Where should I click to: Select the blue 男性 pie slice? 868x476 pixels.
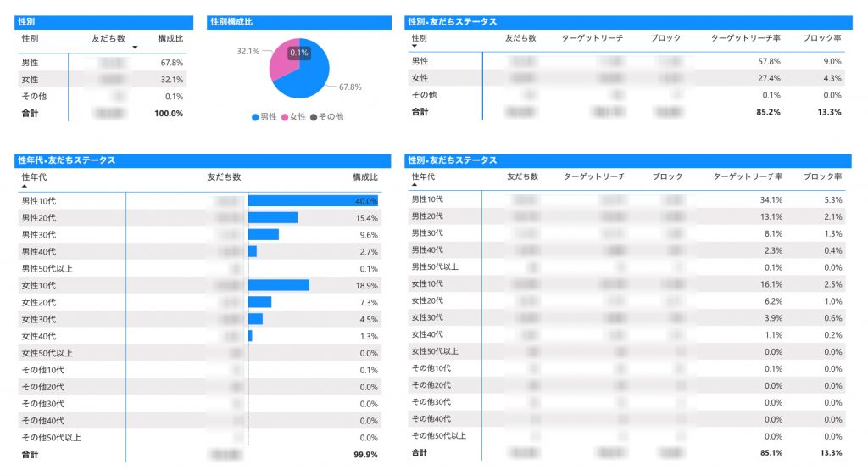314,72
